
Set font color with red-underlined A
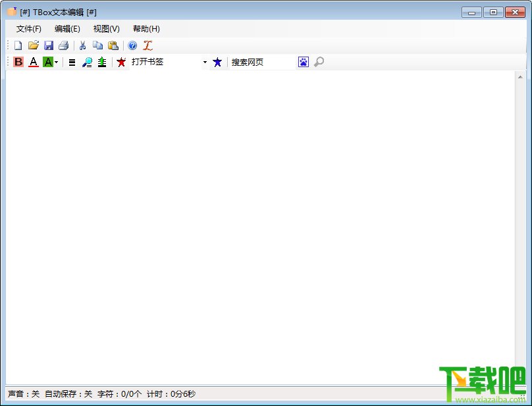point(33,62)
